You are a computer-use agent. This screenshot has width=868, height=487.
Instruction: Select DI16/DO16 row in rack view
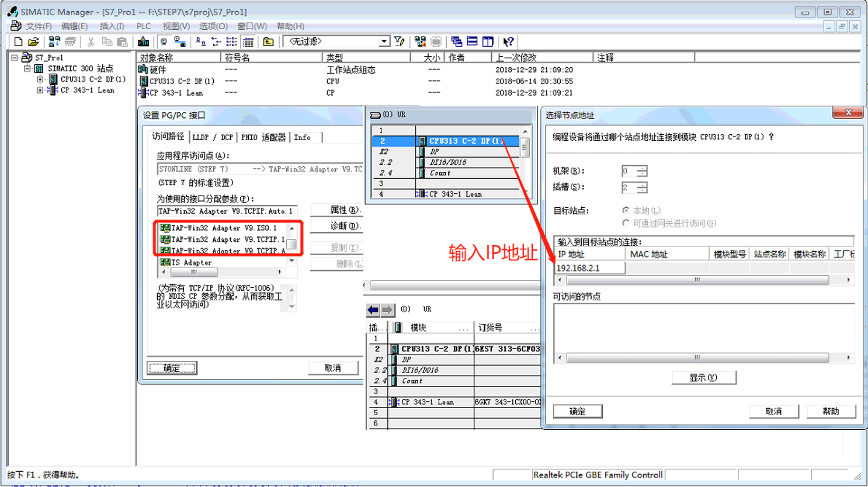coord(445,162)
